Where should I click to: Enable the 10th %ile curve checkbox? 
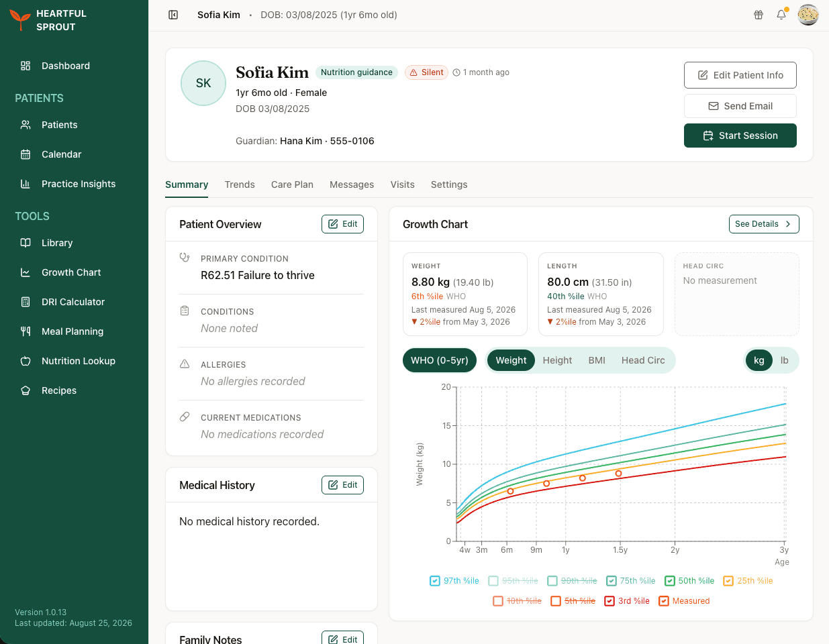pyautogui.click(x=498, y=601)
